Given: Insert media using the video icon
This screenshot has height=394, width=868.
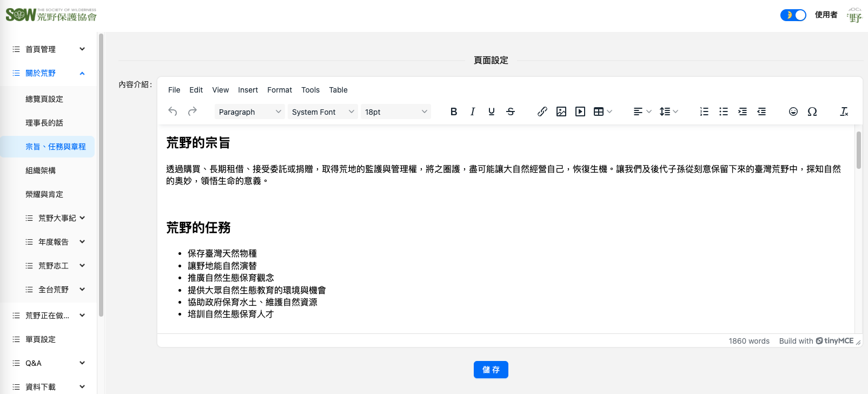Looking at the screenshot, I should point(580,111).
